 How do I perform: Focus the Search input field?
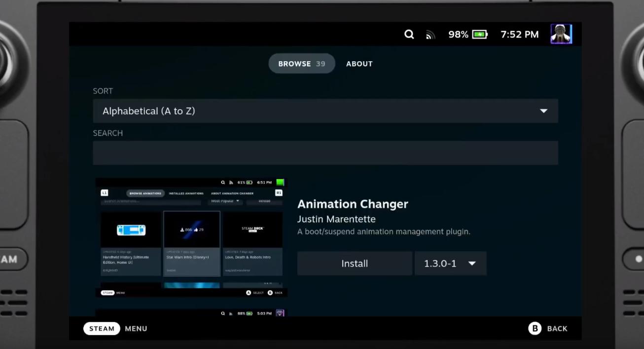coord(325,153)
